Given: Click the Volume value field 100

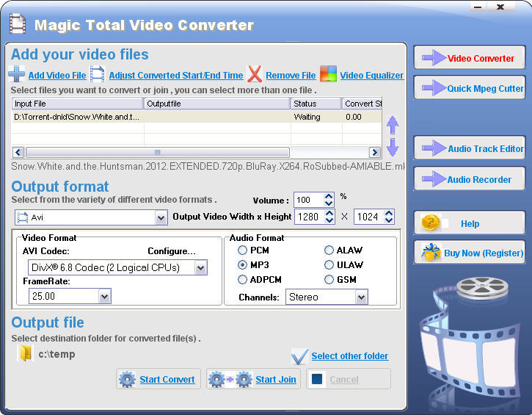Looking at the screenshot, I should (x=308, y=200).
